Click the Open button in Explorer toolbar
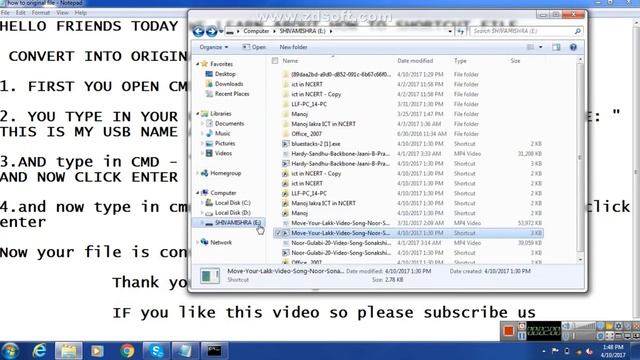Screen dimensions: 640x360 click(254, 47)
